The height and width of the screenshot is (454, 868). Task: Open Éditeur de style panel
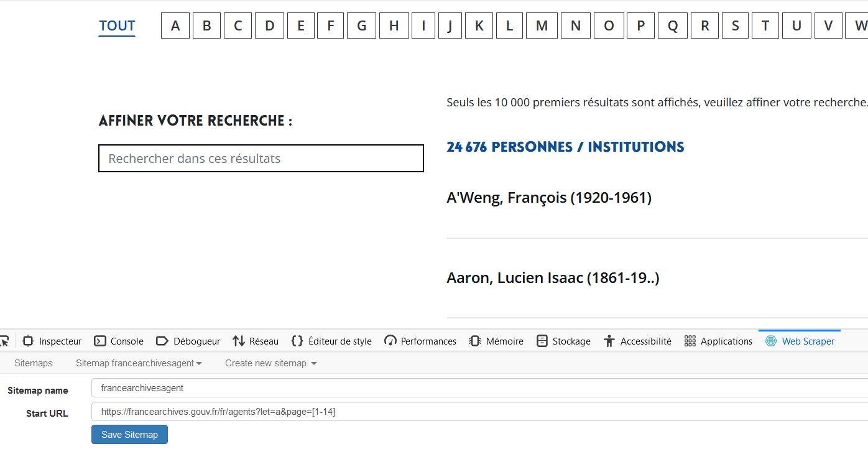[331, 341]
